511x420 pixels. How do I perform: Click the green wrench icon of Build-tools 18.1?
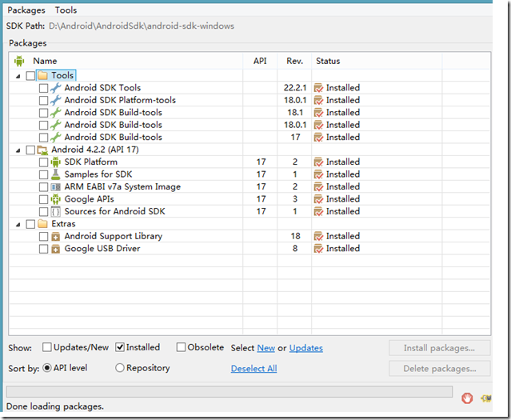tap(56, 113)
